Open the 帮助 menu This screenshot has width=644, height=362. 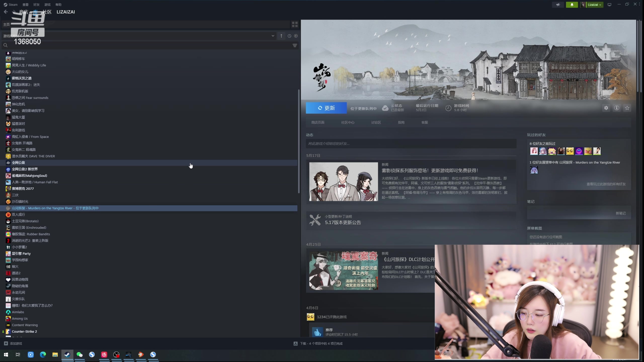[58, 5]
